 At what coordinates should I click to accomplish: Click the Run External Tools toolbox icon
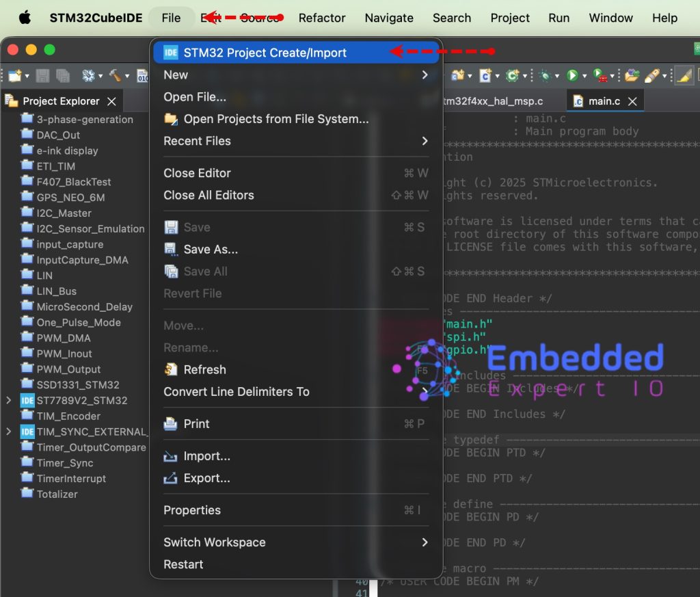point(599,75)
